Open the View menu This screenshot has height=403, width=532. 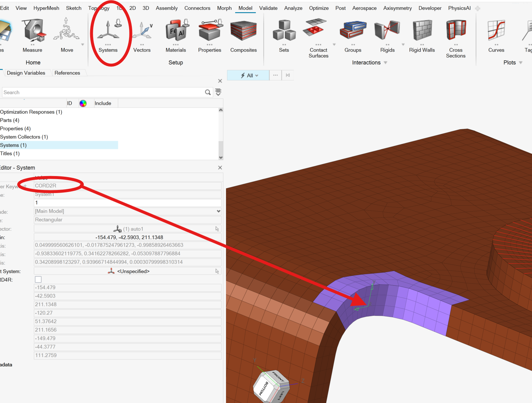(21, 8)
